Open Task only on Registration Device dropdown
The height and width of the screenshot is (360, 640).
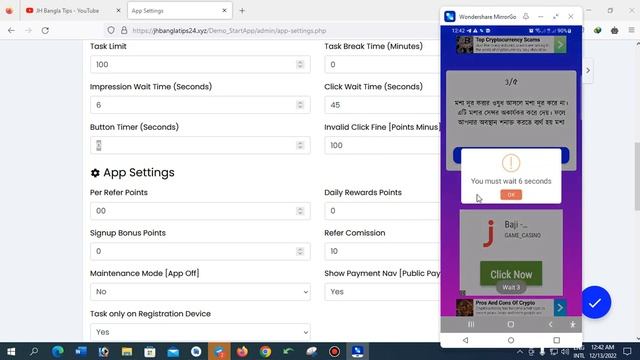point(200,332)
